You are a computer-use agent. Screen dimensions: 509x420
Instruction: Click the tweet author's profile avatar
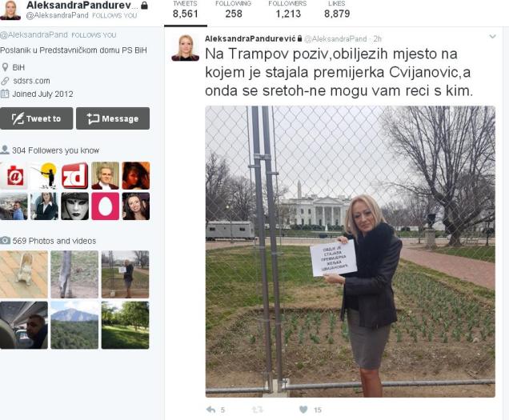[185, 47]
